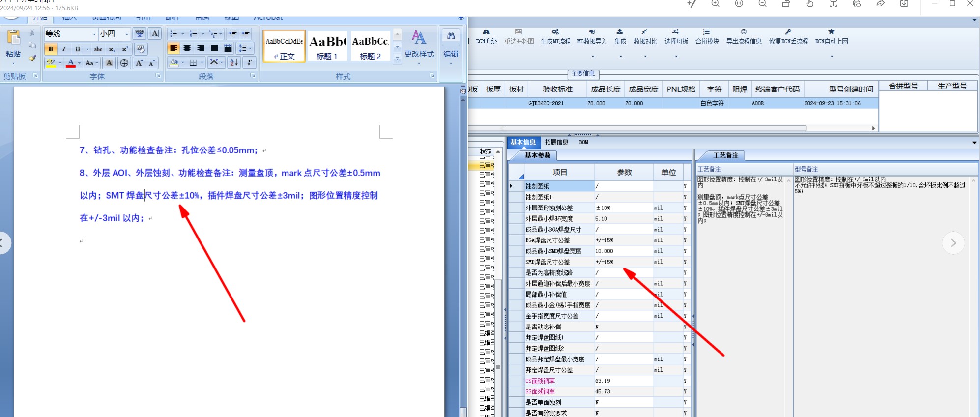Viewport: 980px width, 417px height.
Task: Click the Justify alignment icon
Action: pyautogui.click(x=214, y=48)
